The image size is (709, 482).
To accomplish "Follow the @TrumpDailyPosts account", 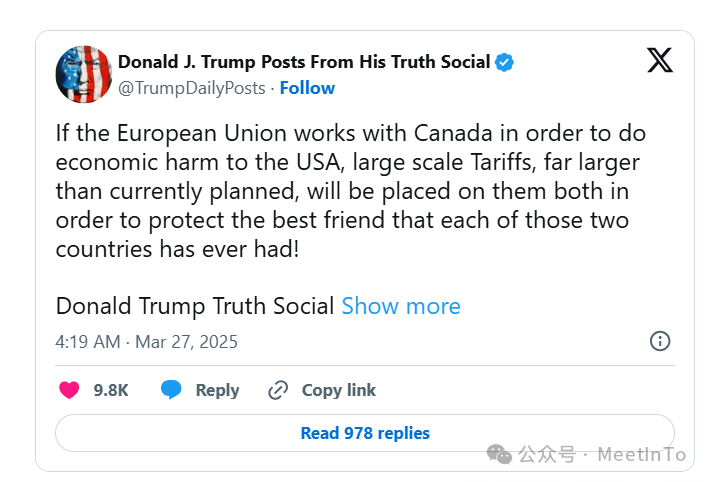I will click(307, 88).
